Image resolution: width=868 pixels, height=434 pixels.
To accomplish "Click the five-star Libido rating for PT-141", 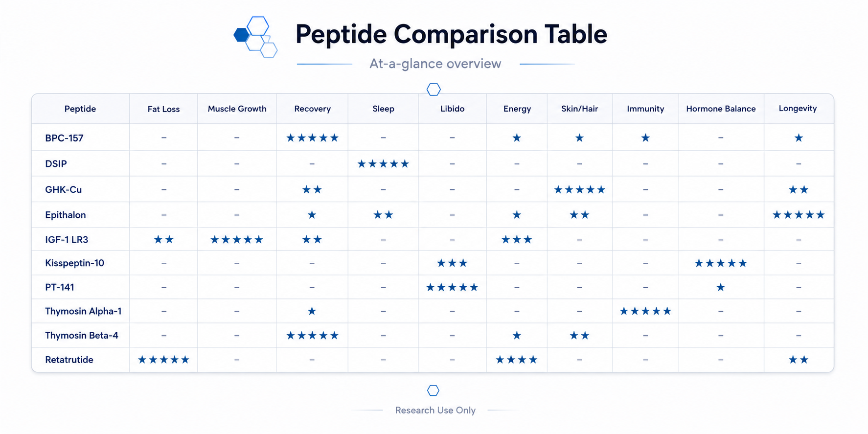I will pos(452,288).
